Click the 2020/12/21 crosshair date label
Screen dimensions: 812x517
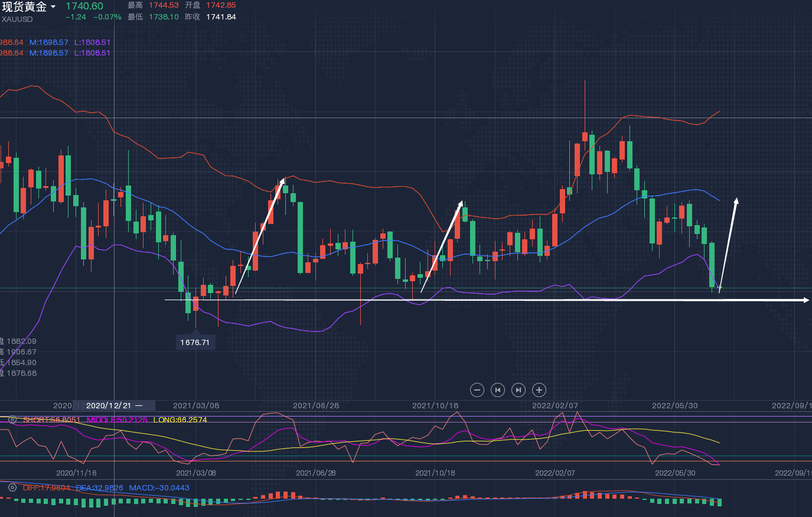pos(109,405)
